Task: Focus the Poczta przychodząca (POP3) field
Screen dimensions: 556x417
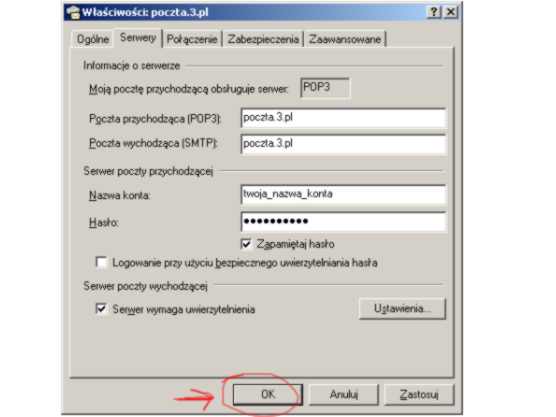Action: pos(343,118)
